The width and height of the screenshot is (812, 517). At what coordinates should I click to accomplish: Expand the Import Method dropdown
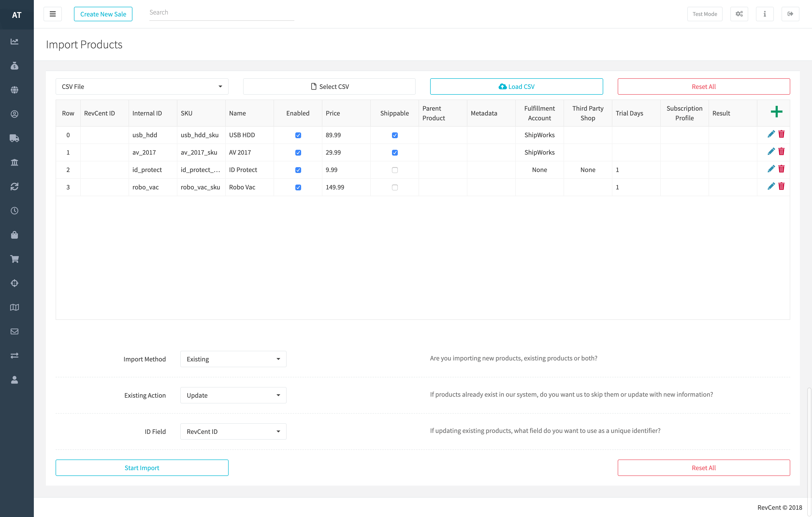tap(233, 359)
